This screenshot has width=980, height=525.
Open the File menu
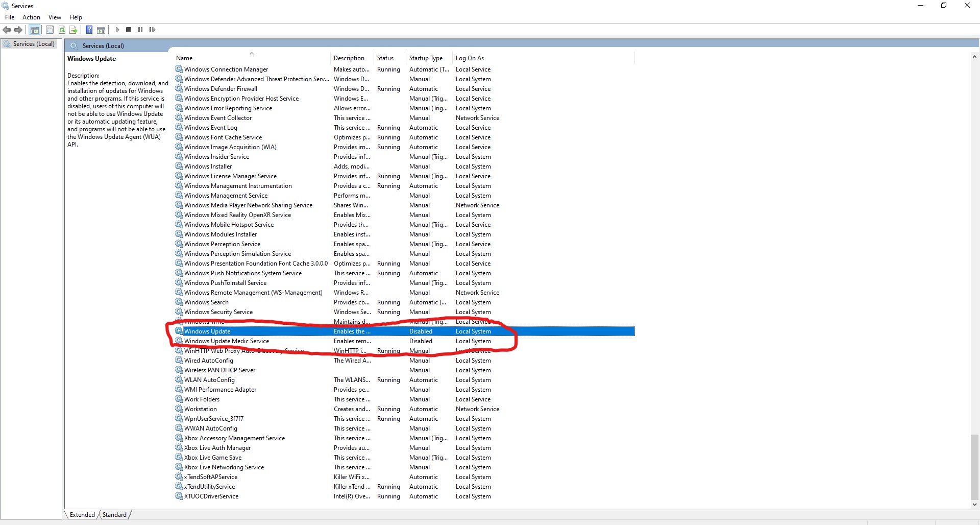(x=10, y=17)
